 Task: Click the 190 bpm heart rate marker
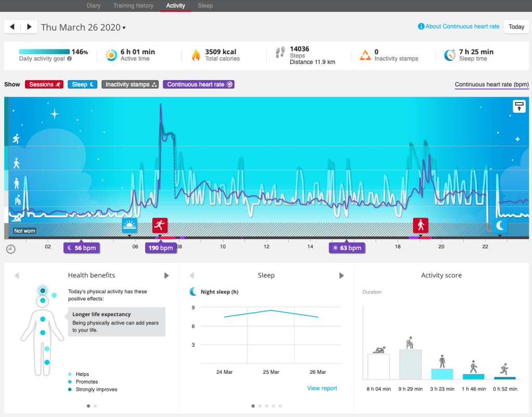[161, 248]
